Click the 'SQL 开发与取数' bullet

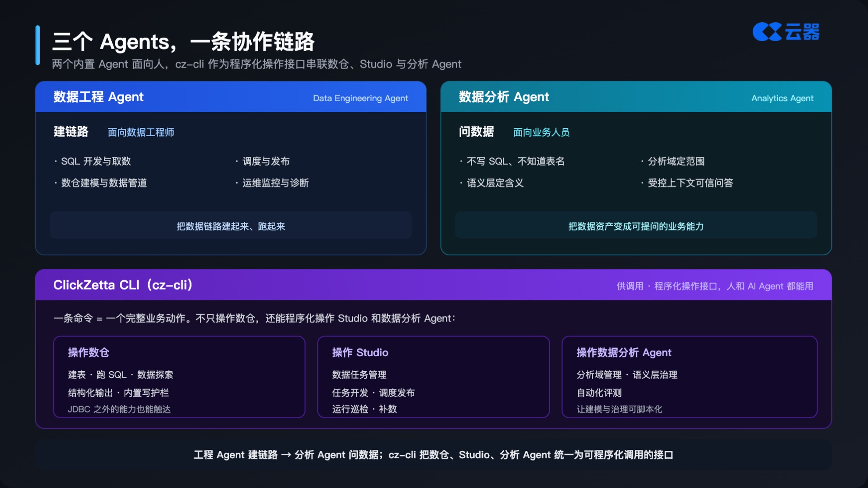92,161
